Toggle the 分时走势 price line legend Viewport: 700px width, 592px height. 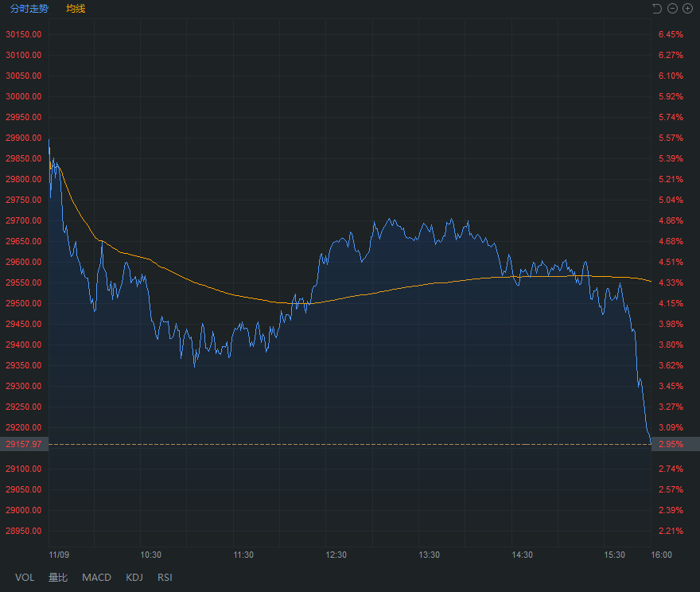pos(29,9)
